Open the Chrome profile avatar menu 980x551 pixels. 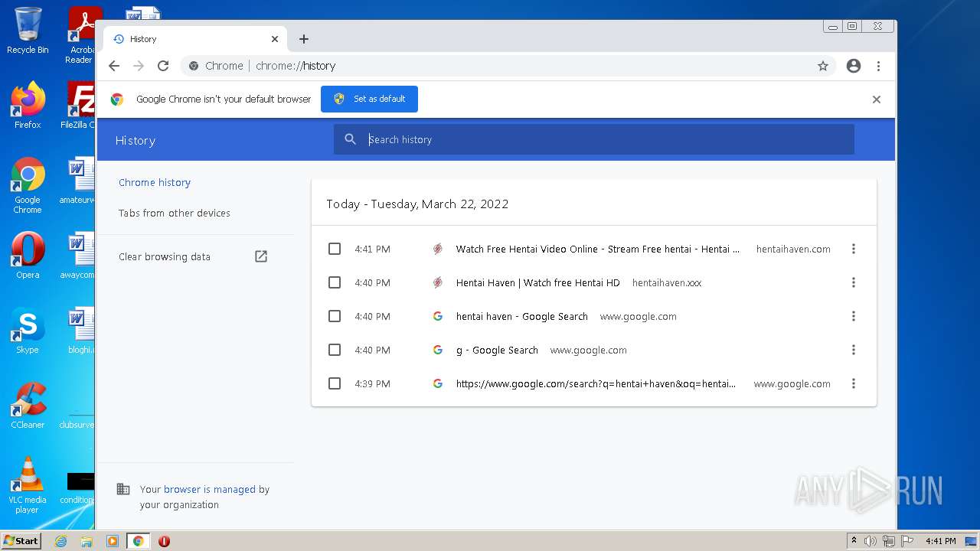tap(854, 66)
